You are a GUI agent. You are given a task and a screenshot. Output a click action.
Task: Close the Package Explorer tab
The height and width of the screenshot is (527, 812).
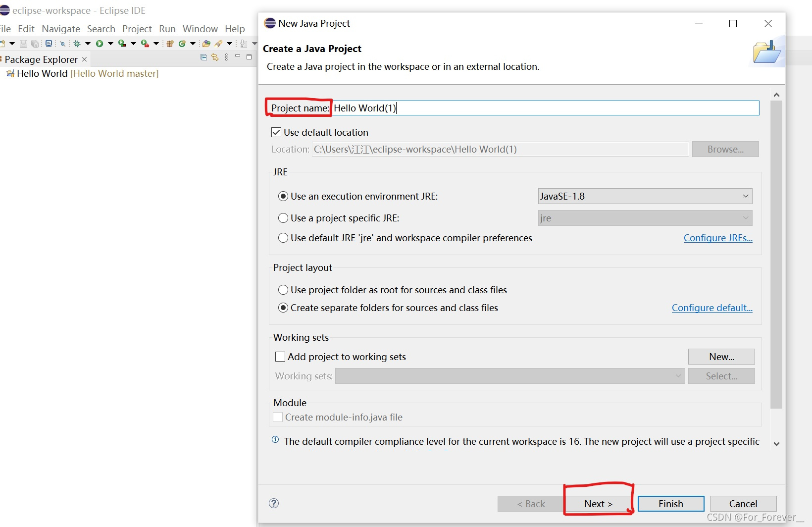pos(85,59)
